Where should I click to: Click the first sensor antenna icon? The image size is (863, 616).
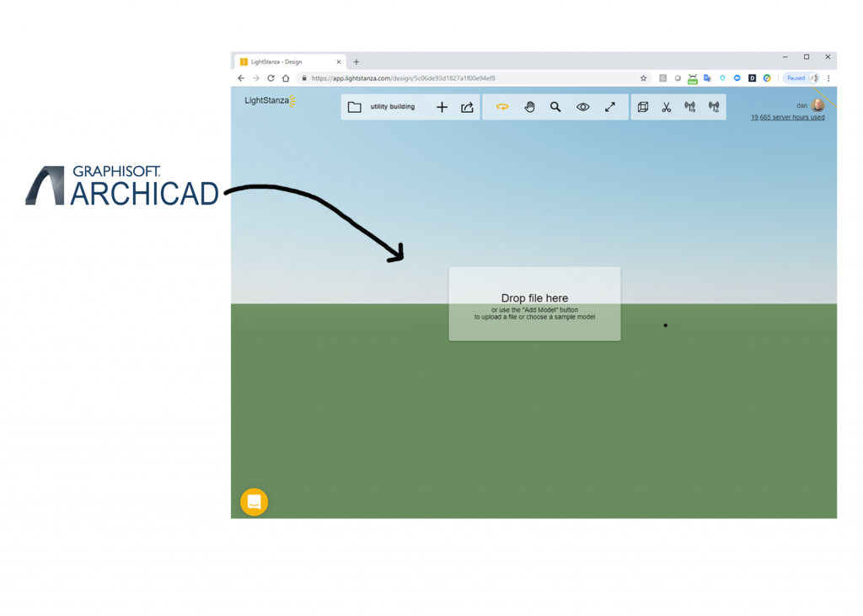690,107
